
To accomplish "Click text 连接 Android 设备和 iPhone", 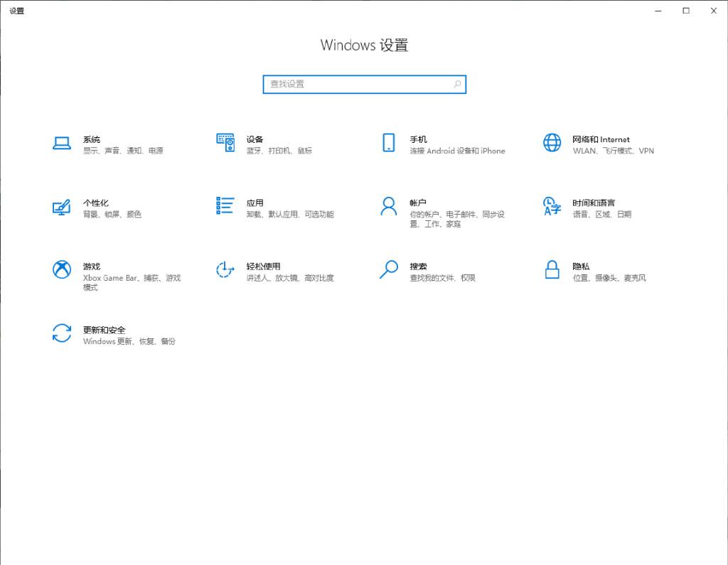I will pos(457,151).
